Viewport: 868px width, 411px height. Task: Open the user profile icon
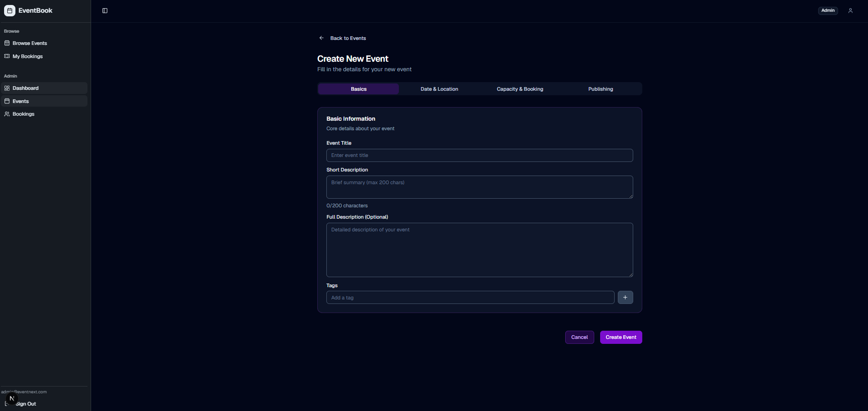pyautogui.click(x=850, y=10)
